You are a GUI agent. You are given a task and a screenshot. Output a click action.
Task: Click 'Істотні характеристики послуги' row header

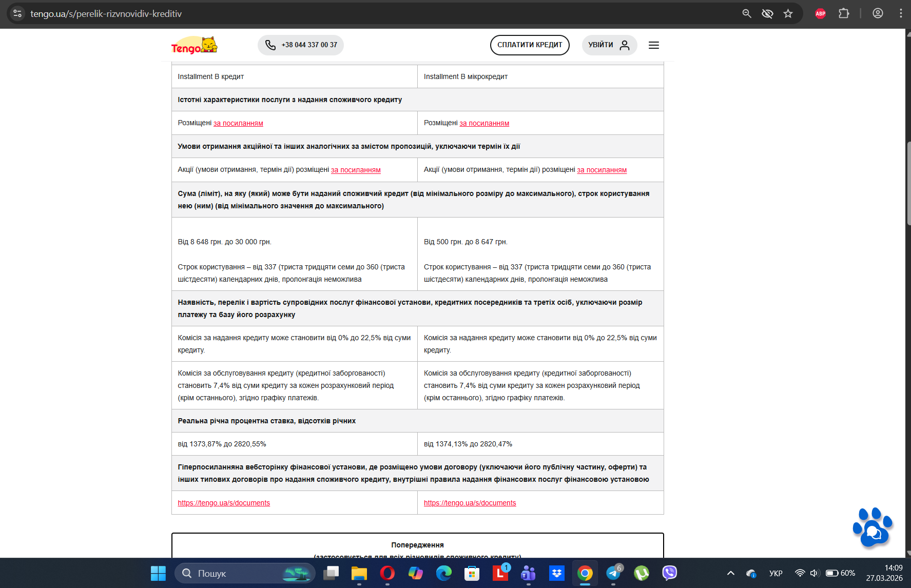click(x=418, y=100)
